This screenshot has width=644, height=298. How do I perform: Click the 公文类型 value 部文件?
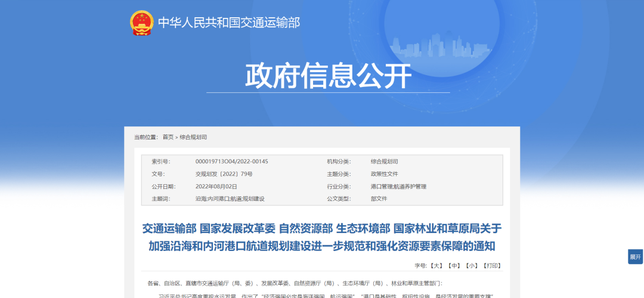pyautogui.click(x=379, y=198)
